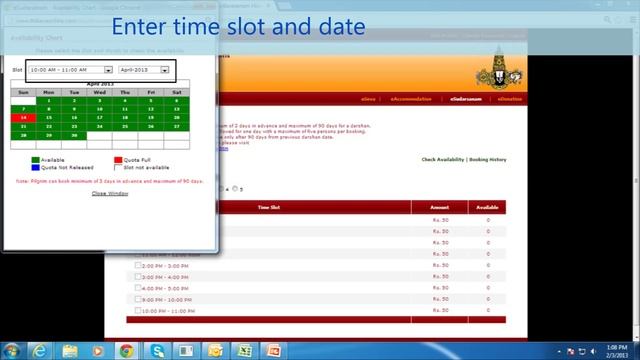Open Booking History link

(488, 160)
